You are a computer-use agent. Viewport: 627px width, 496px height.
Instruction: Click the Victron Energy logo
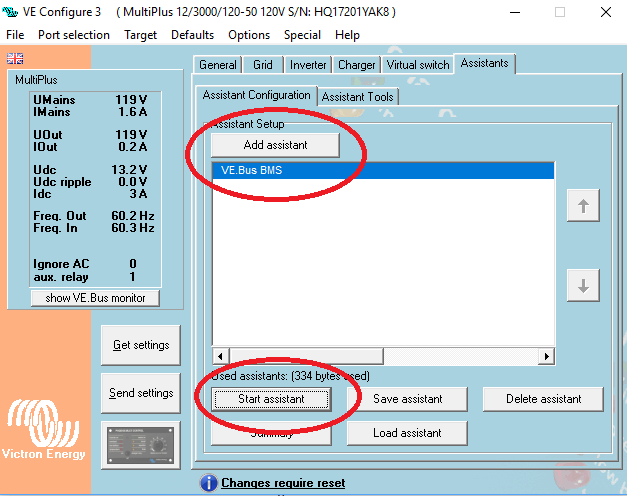pyautogui.click(x=43, y=430)
